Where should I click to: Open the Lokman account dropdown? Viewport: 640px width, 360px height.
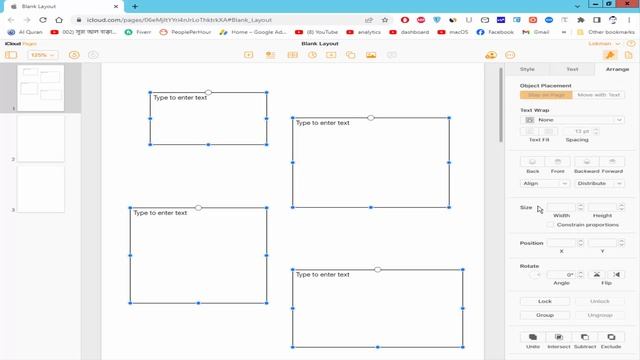point(604,44)
